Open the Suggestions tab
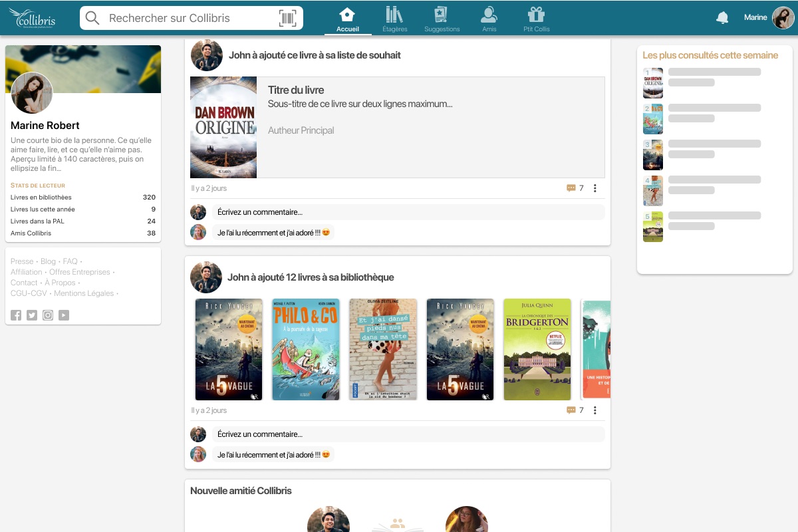This screenshot has width=798, height=532. (x=442, y=19)
